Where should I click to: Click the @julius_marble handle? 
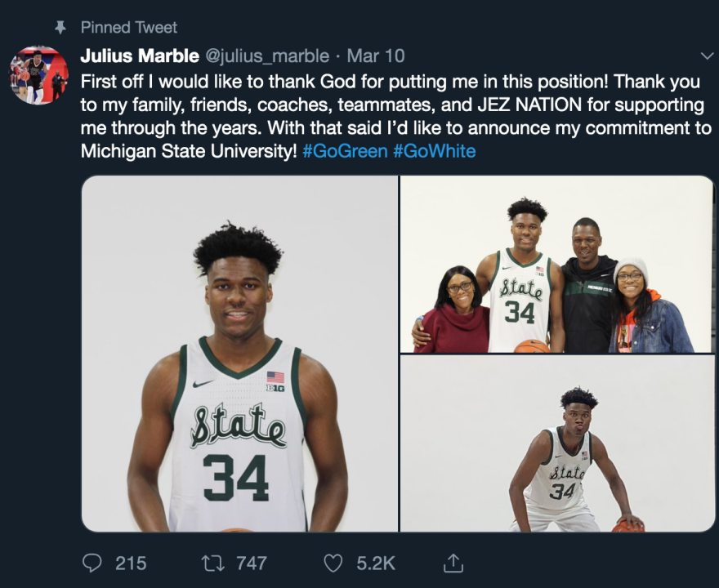[266, 56]
